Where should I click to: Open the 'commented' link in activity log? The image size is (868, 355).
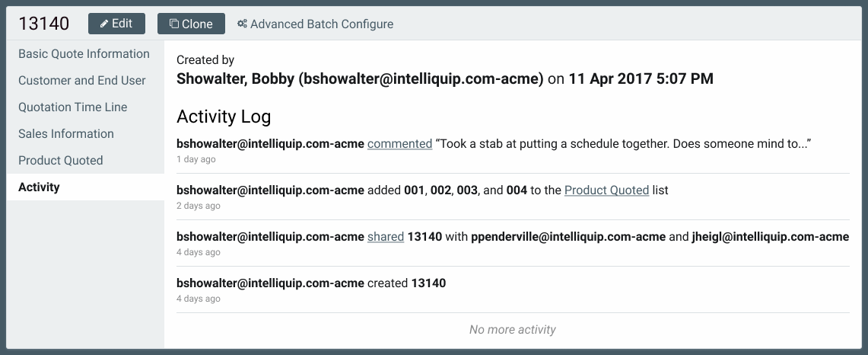point(399,144)
